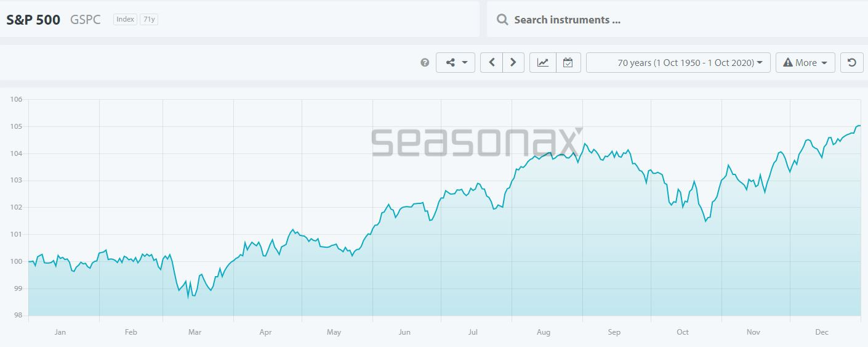The width and height of the screenshot is (868, 347).
Task: Click the 100 y-axis value
Action: pos(16,262)
